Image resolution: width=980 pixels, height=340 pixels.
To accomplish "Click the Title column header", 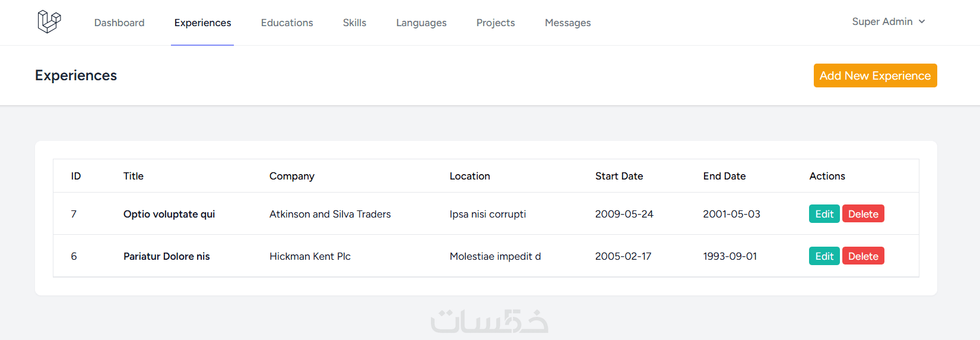I will pos(134,176).
